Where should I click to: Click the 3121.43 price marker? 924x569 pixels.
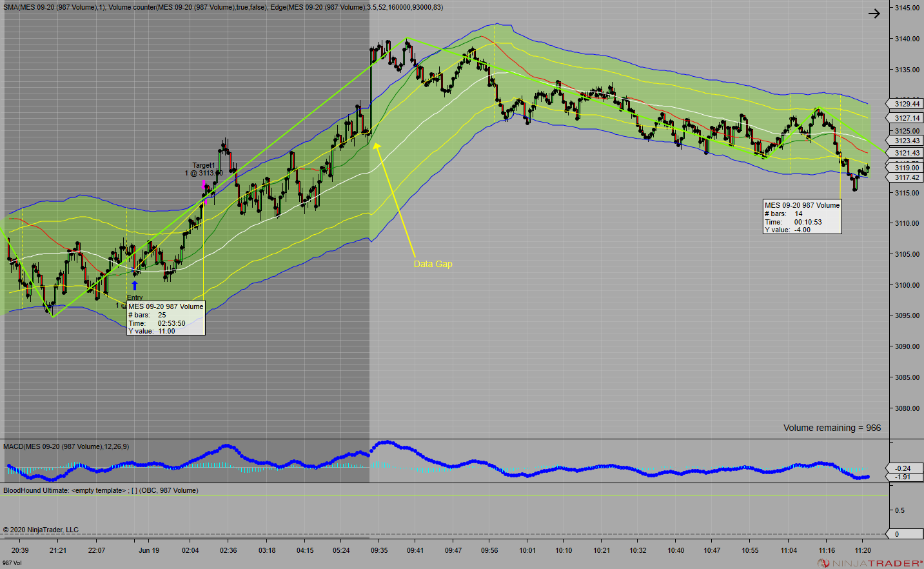tap(906, 153)
